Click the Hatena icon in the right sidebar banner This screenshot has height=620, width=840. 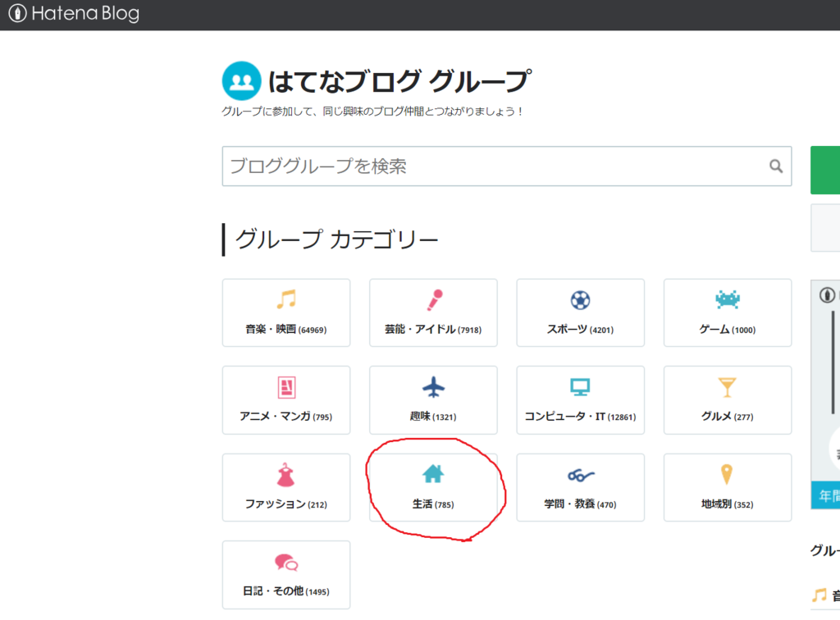click(x=827, y=295)
